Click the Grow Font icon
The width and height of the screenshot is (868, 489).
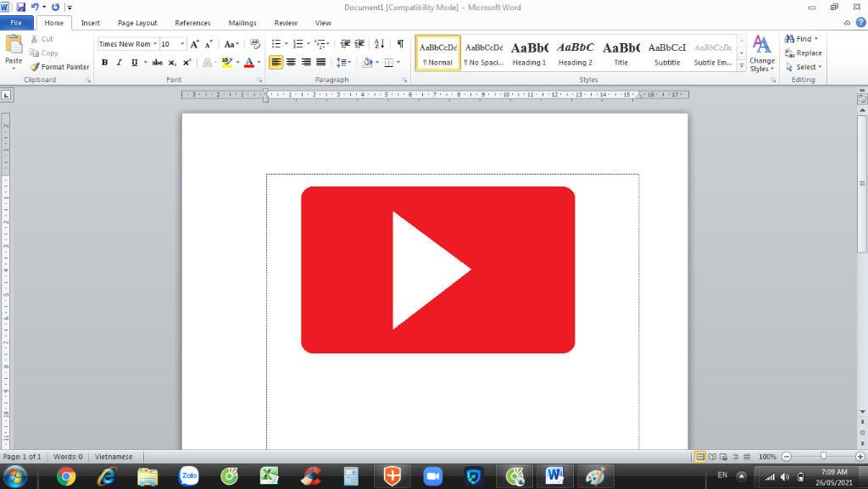pyautogui.click(x=194, y=44)
